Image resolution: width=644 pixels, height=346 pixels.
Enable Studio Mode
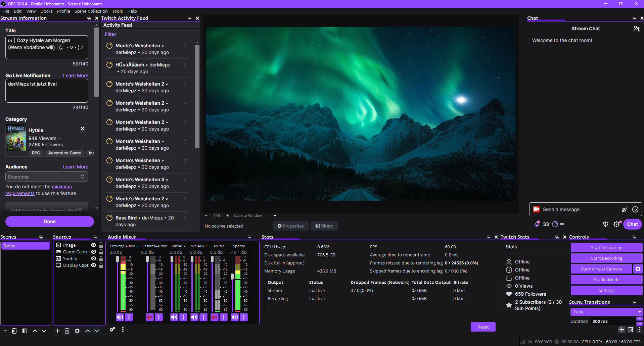606,280
